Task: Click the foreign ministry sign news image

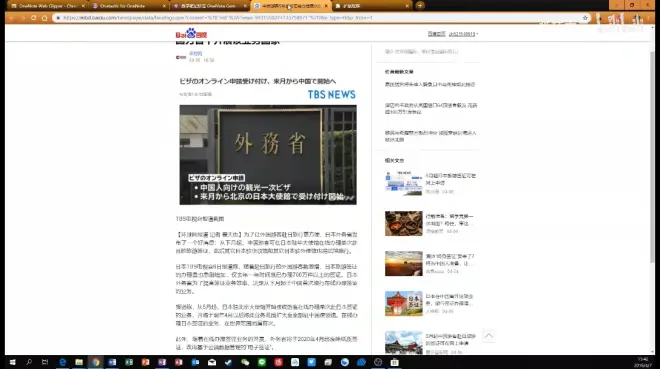Action: pos(268,155)
